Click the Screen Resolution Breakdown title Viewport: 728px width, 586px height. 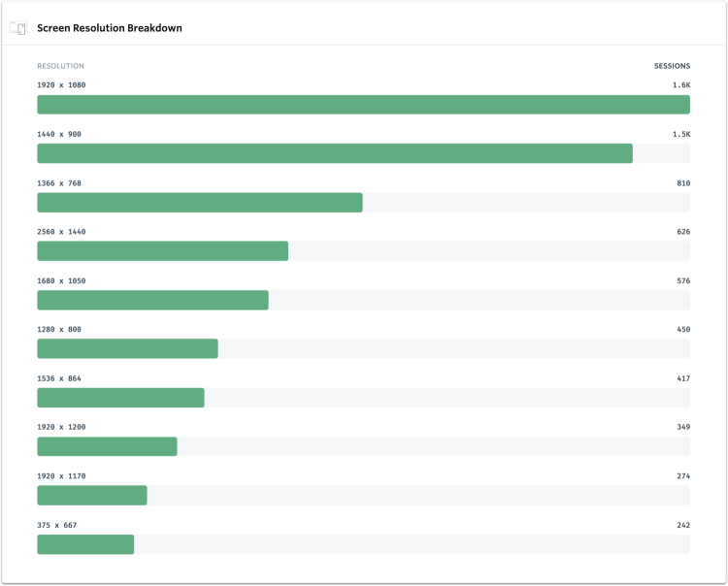110,28
